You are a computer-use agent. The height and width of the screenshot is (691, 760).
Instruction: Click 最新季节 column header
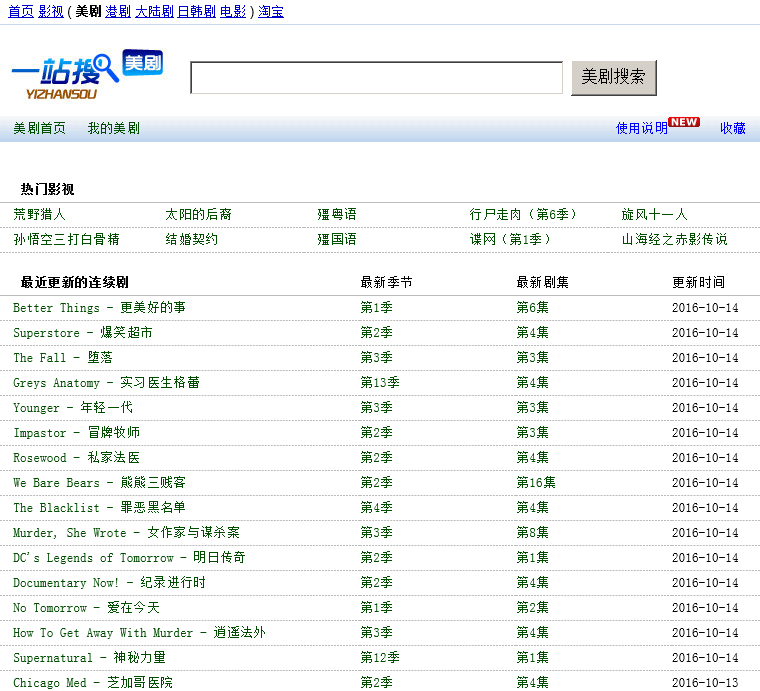(386, 283)
